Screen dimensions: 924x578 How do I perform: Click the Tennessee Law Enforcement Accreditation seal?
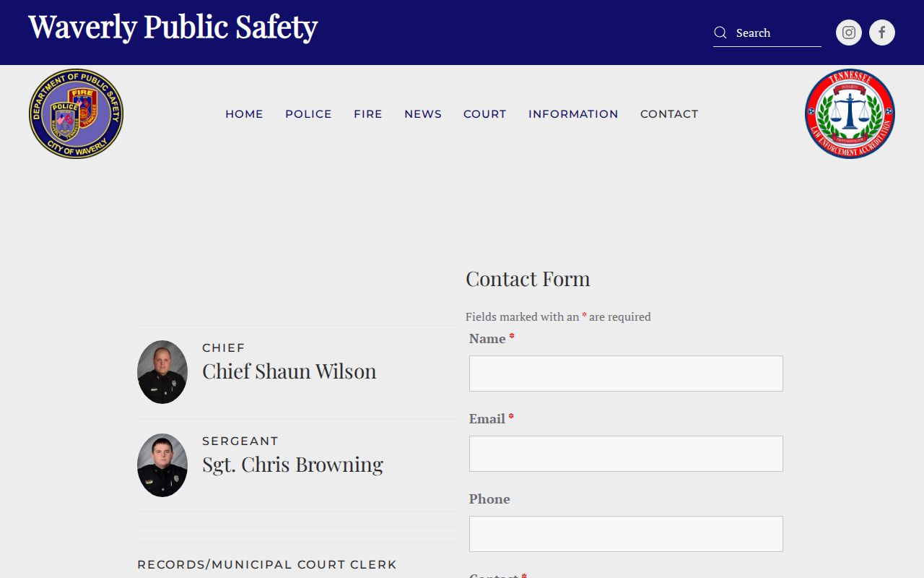[850, 114]
